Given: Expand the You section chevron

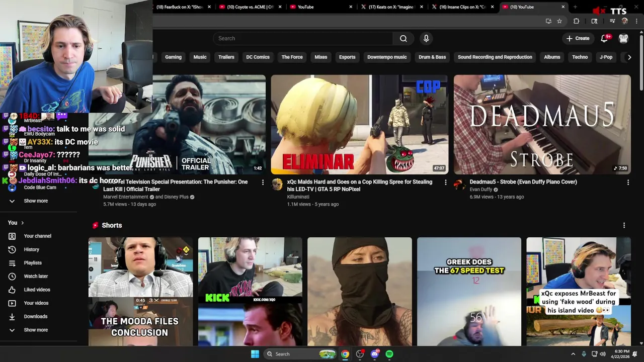Looking at the screenshot, I should tap(22, 223).
